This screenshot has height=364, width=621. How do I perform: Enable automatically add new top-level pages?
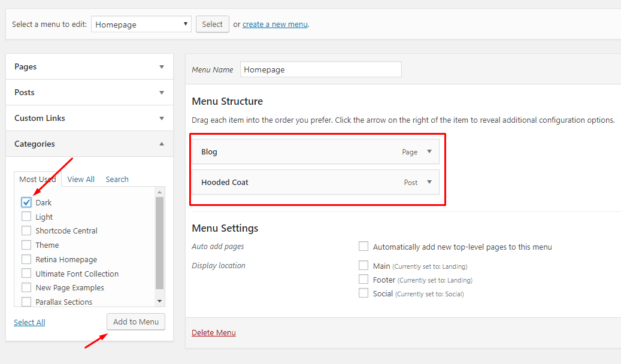pyautogui.click(x=363, y=247)
